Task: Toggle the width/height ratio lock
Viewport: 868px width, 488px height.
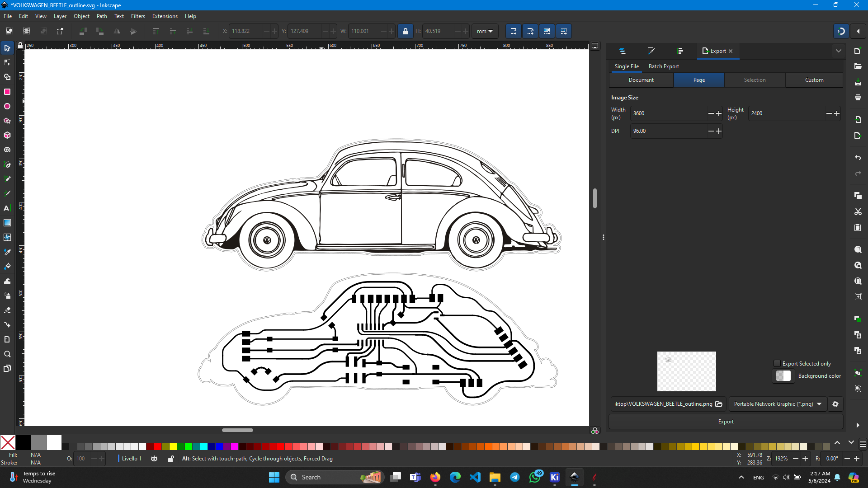Action: (x=406, y=31)
